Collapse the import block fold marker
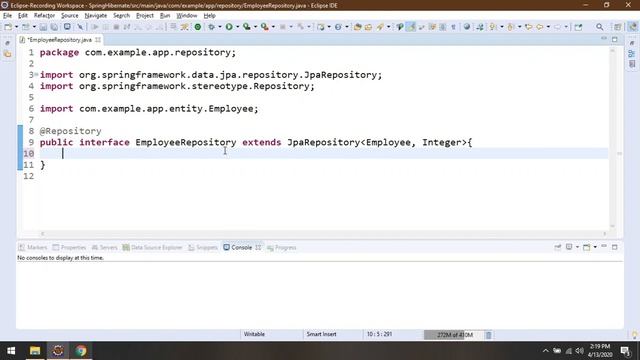The width and height of the screenshot is (640, 360). [36, 75]
